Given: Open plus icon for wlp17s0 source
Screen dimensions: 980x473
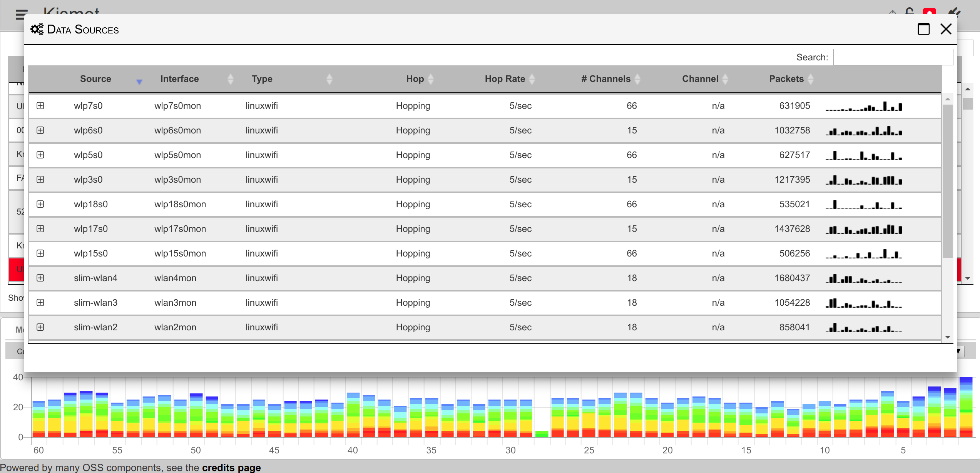Looking at the screenshot, I should click(x=40, y=229).
